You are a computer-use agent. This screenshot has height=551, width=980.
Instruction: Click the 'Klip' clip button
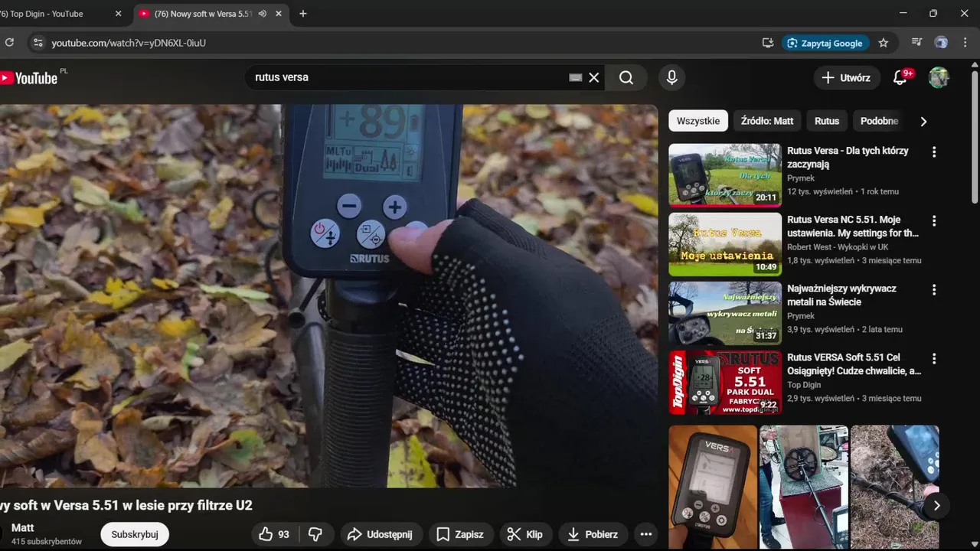(525, 534)
